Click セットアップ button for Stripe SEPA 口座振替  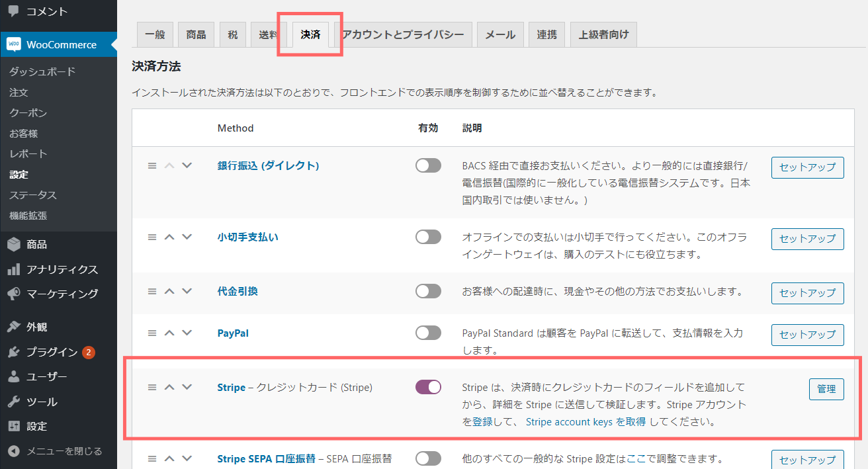point(808,460)
